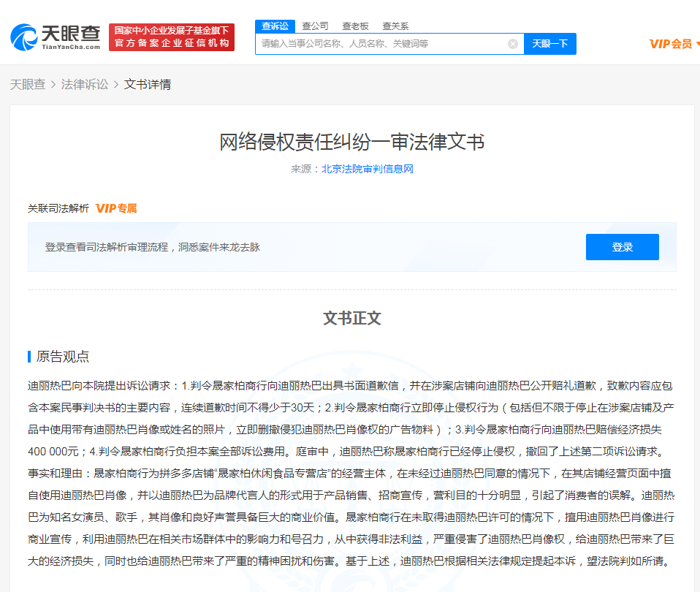
Task: Click the blue 登录 button
Action: pyautogui.click(x=622, y=246)
